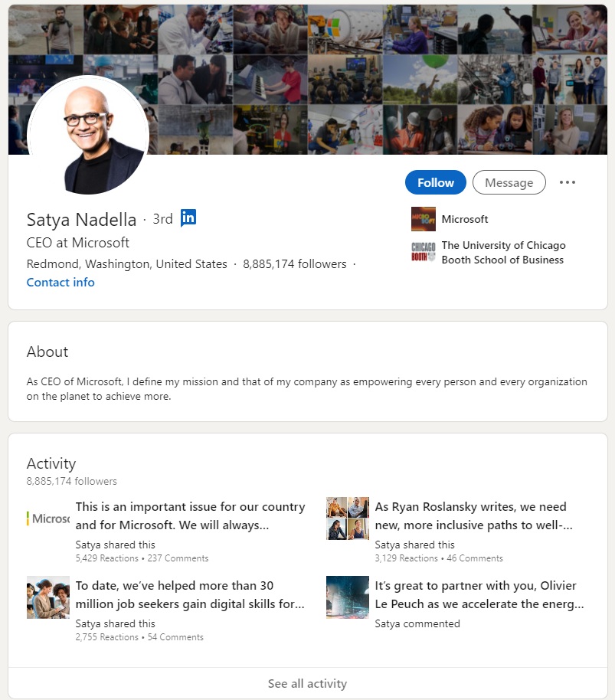Viewport: 615px width, 700px height.
Task: Click the Microsoft company logo icon
Action: tap(423, 219)
